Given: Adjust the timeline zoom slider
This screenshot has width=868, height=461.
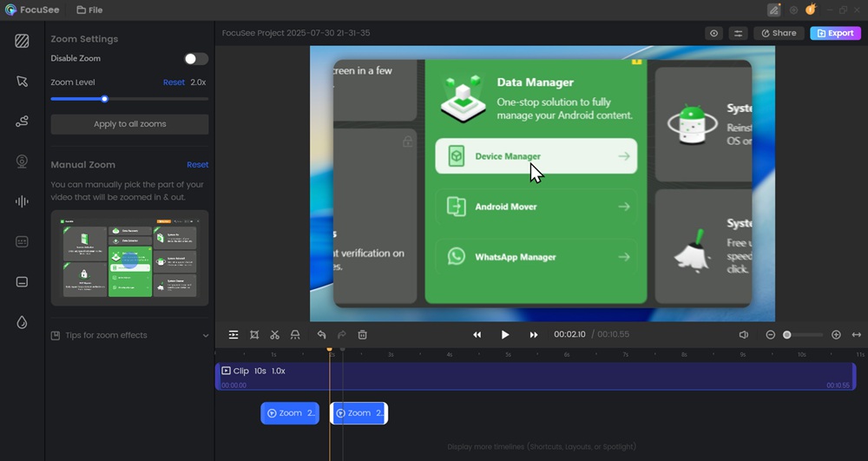Looking at the screenshot, I should [x=803, y=335].
